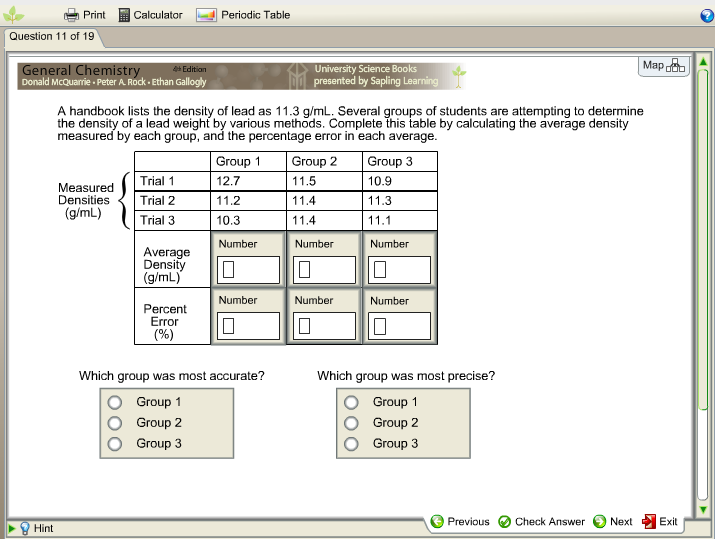This screenshot has height=539, width=715.
Task: Click Group 3 average density input
Action: [399, 270]
